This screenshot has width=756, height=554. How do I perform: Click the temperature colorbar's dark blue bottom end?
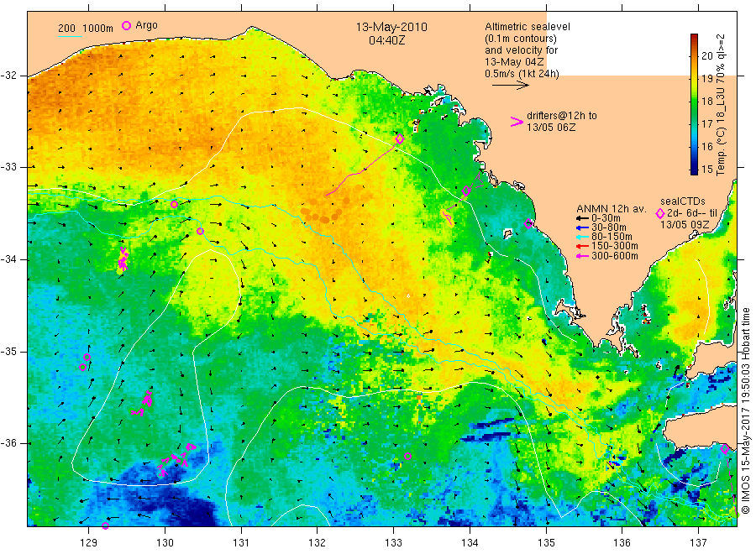point(694,170)
